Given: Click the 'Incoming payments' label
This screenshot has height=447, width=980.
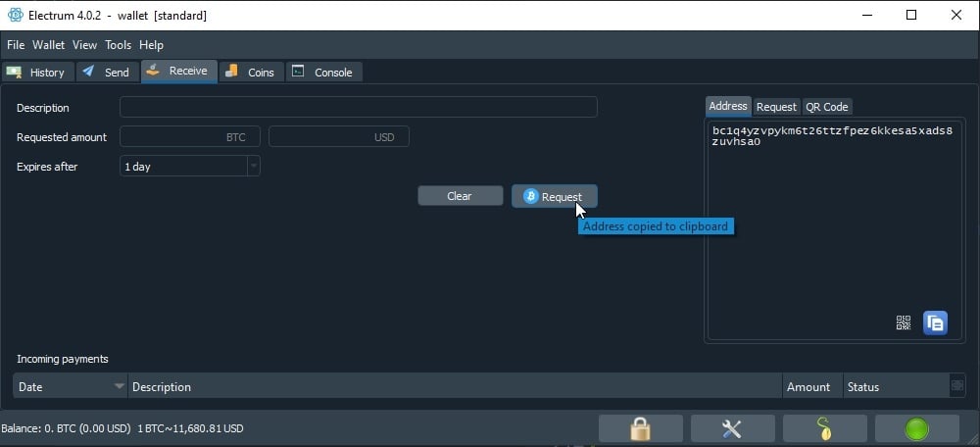Looking at the screenshot, I should tap(63, 359).
